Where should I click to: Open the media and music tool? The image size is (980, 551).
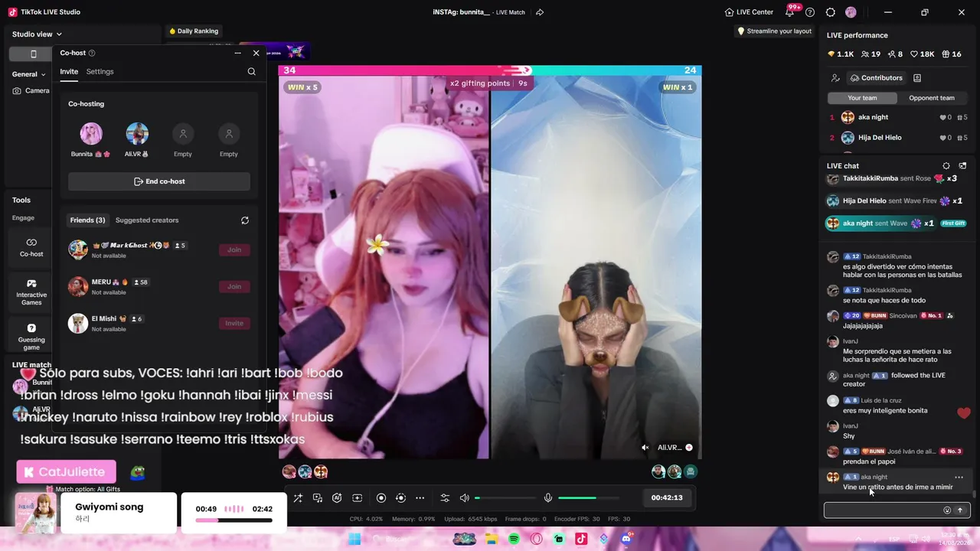point(318,498)
